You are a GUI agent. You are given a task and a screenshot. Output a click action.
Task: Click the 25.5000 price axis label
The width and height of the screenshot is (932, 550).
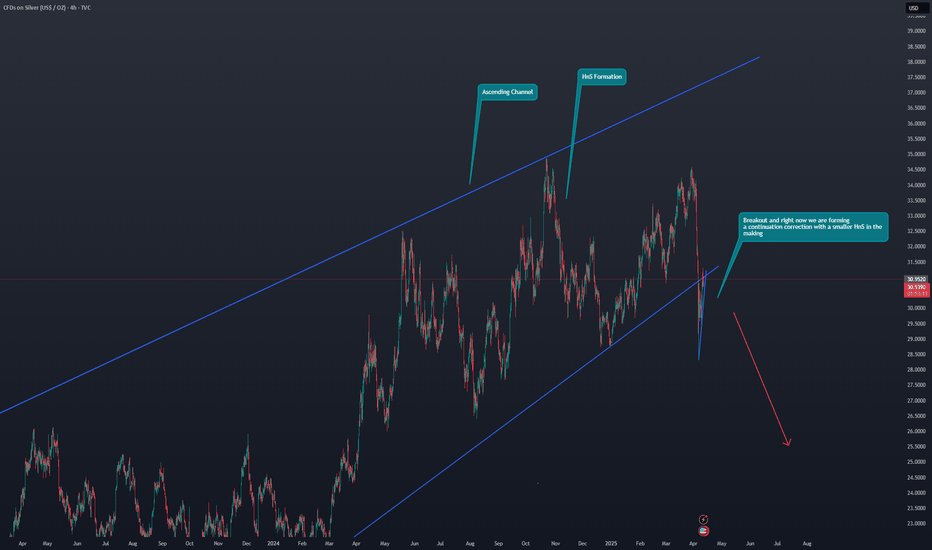point(916,447)
